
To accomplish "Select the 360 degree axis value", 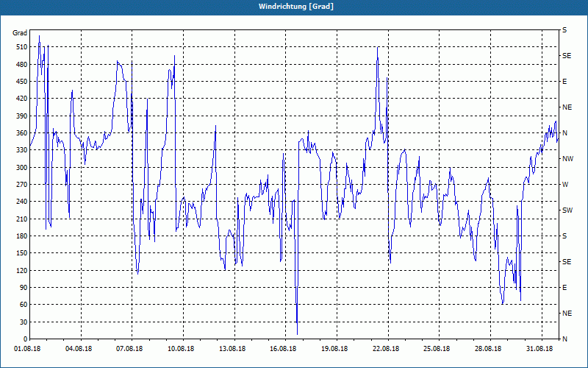I will pyautogui.click(x=22, y=133).
